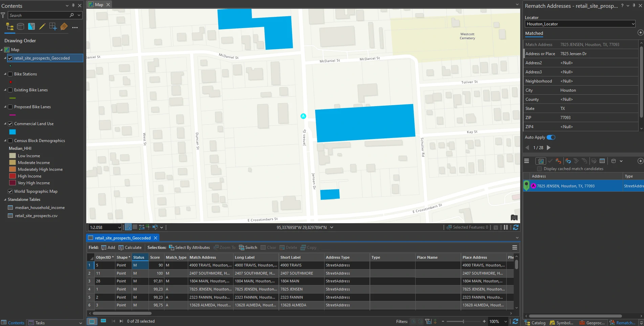Select List By Labeling icon
This screenshot has height=326, width=644.
[64, 27]
